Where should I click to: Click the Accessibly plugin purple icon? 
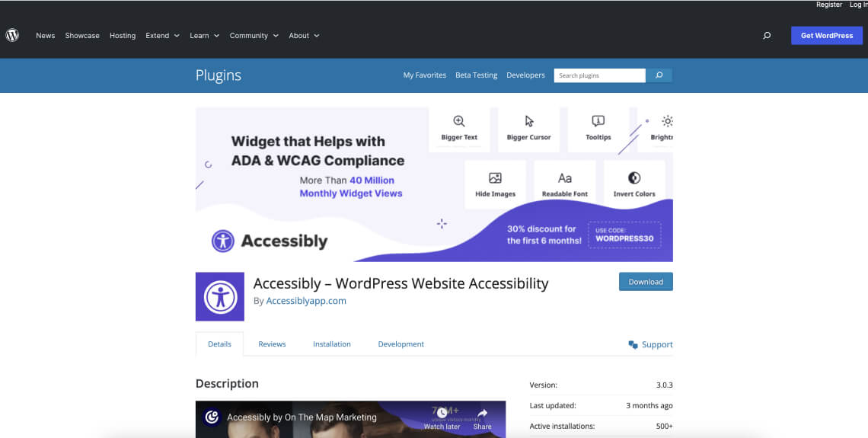coord(220,296)
